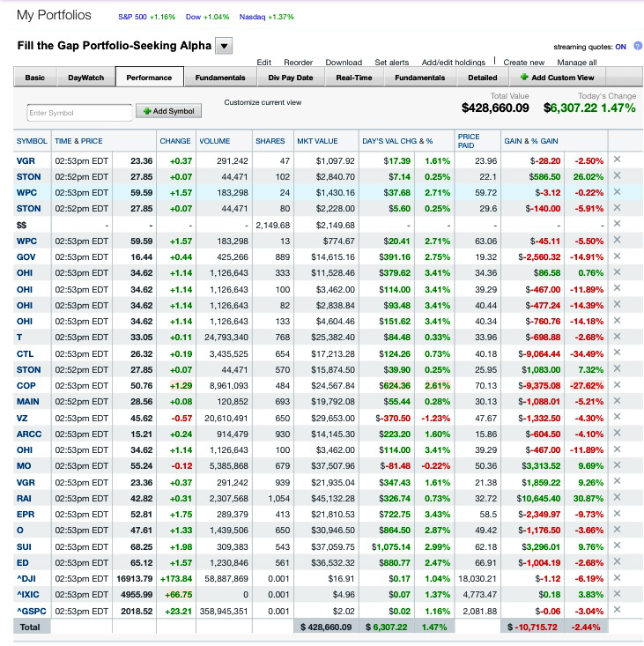The image size is (644, 646).
Task: Click the Add Symbol button
Action: tap(169, 111)
